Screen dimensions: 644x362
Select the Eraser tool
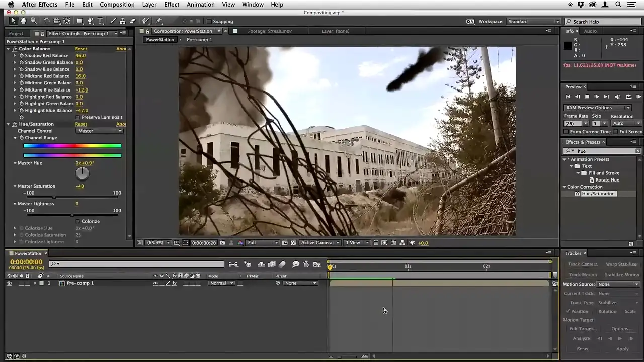(x=133, y=21)
